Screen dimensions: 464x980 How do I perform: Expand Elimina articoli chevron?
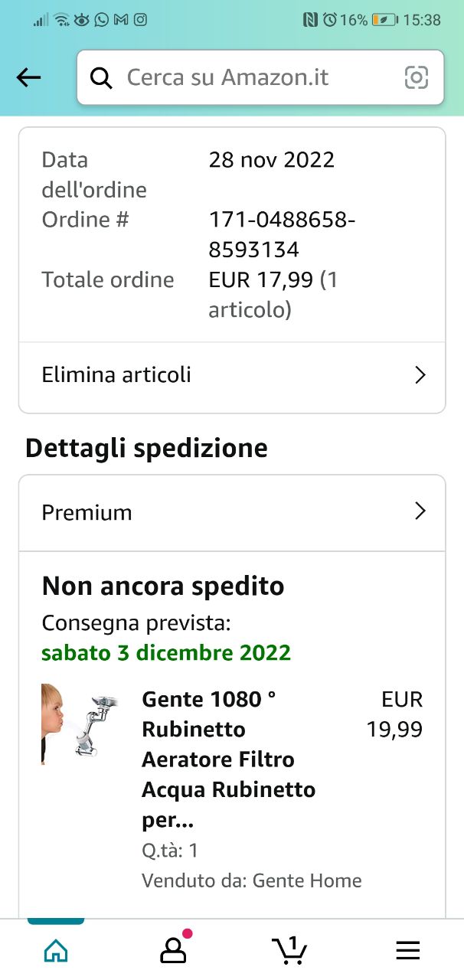point(420,375)
